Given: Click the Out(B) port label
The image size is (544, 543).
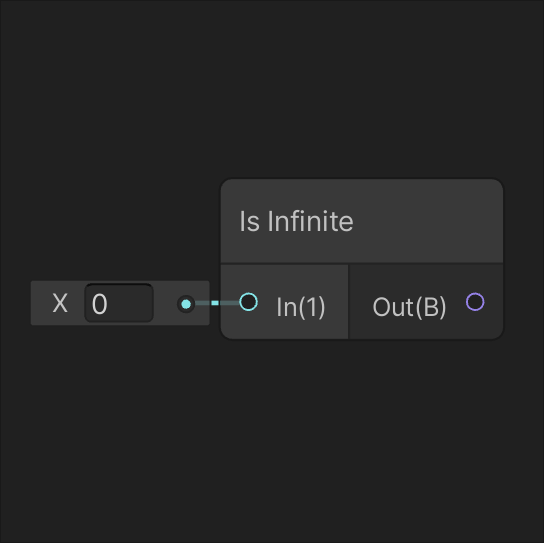Looking at the screenshot, I should click(x=409, y=307).
